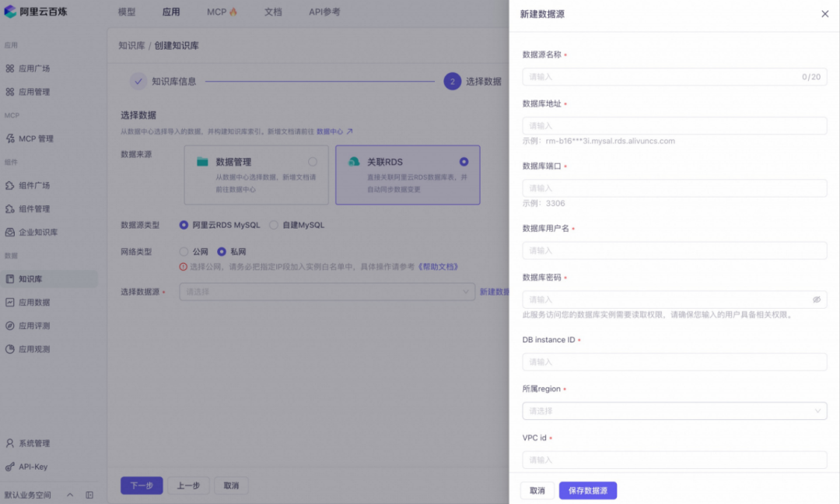Click 取消 in the 新建数据源 panel
The height and width of the screenshot is (504, 840).
click(537, 491)
